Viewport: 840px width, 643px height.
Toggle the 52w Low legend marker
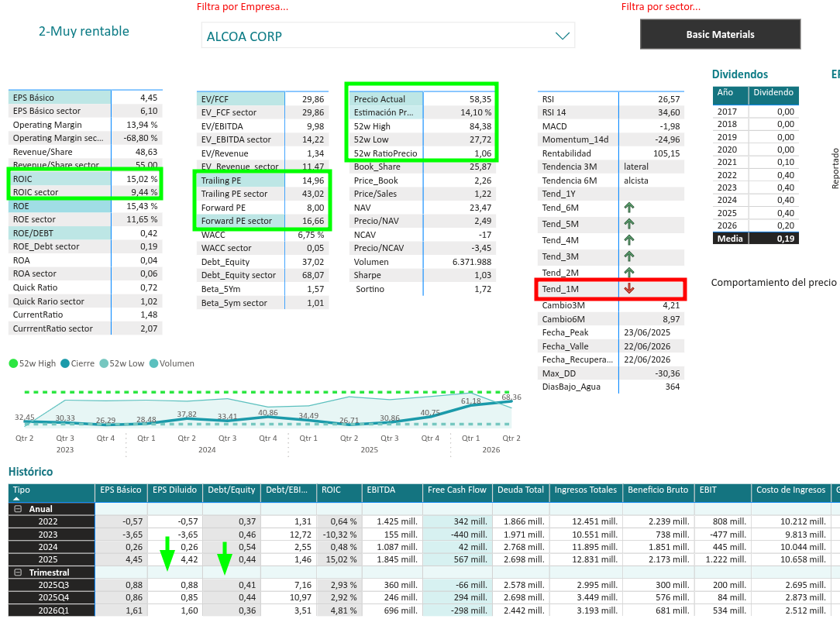click(x=104, y=363)
